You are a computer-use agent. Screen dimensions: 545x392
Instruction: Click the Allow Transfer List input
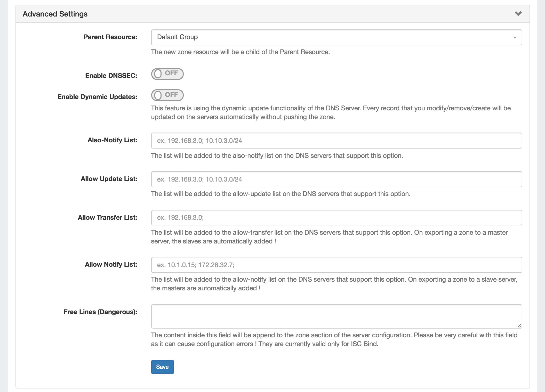tap(336, 218)
